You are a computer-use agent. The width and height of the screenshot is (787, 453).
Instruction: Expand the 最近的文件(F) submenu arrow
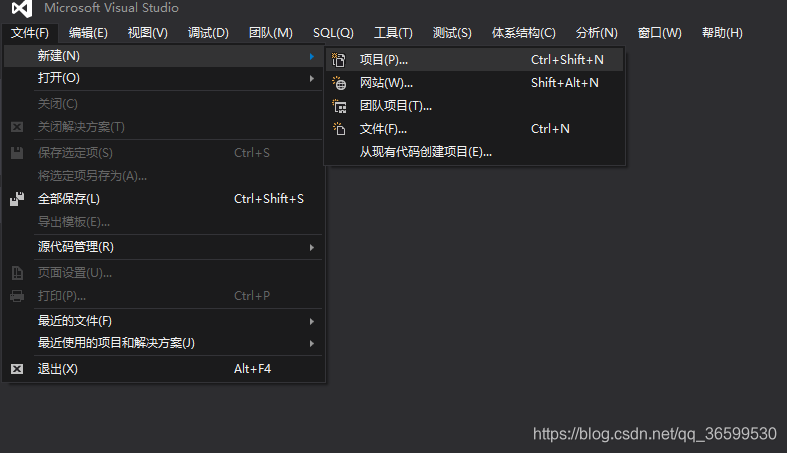pos(312,321)
